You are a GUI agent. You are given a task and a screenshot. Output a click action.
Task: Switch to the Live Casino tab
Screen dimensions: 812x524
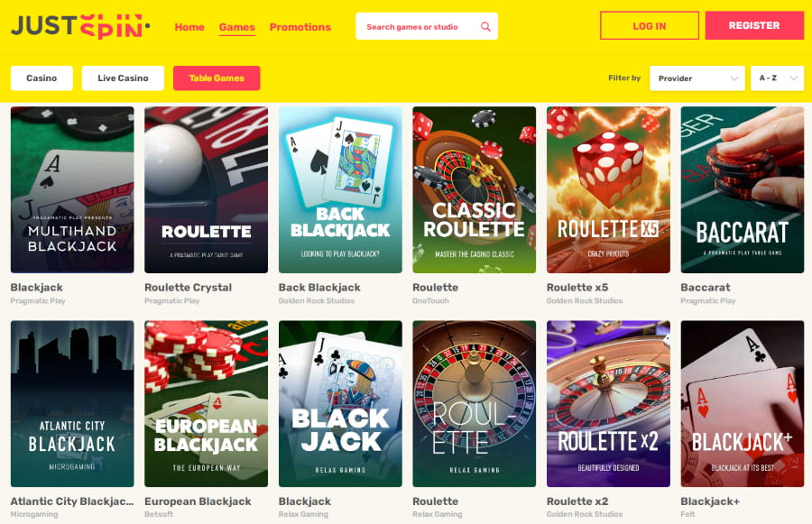tap(123, 78)
